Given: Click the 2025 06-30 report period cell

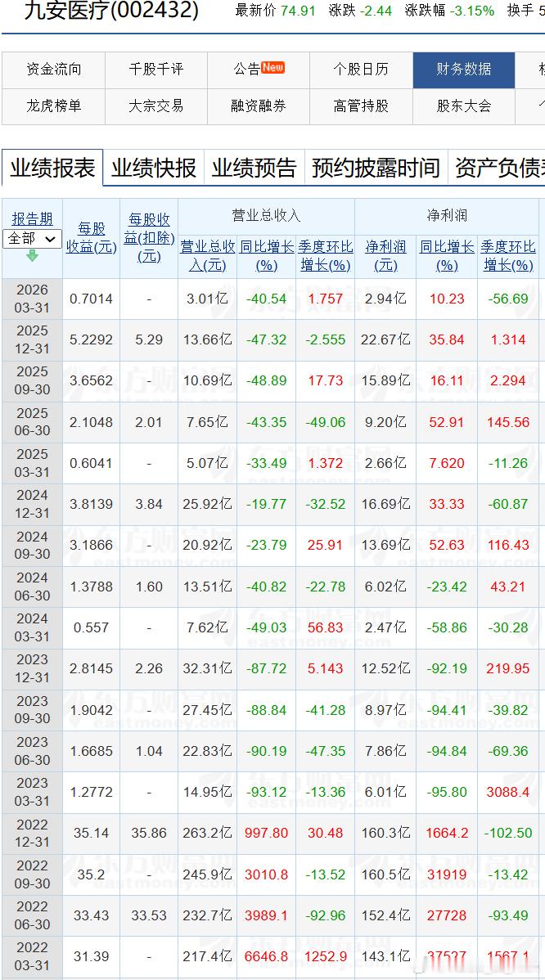Looking at the screenshot, I should click(x=32, y=422).
